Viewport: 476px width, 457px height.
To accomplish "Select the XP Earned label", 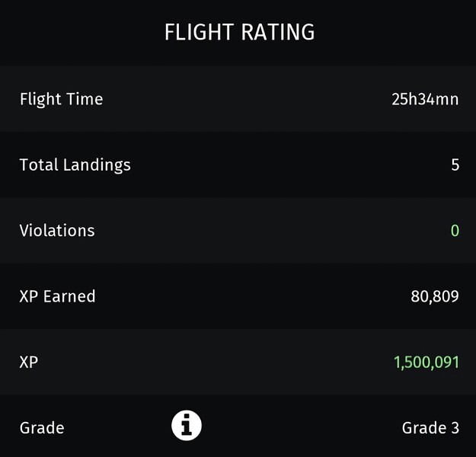I will pos(57,296).
